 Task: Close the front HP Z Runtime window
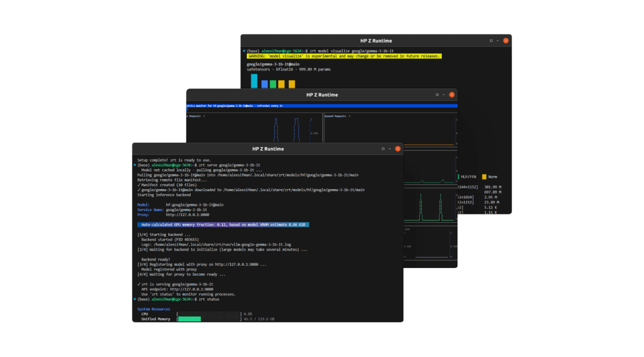pyautogui.click(x=398, y=149)
